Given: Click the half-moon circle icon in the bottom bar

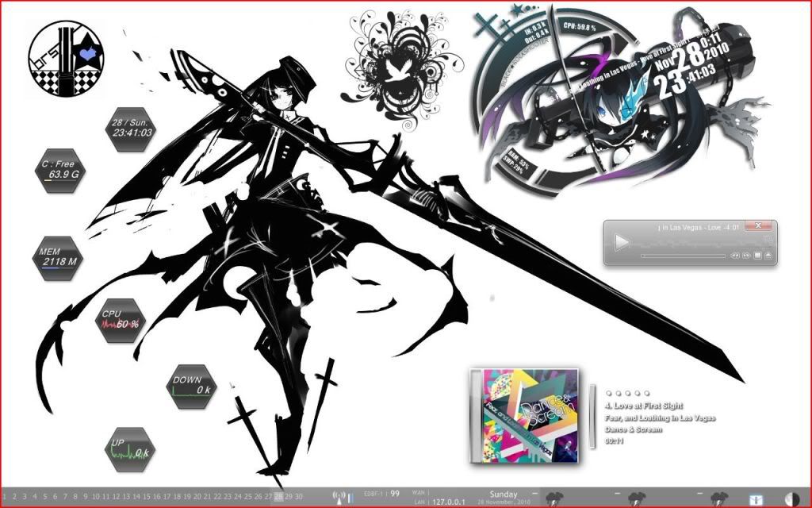Looking at the screenshot, I should tap(792, 499).
